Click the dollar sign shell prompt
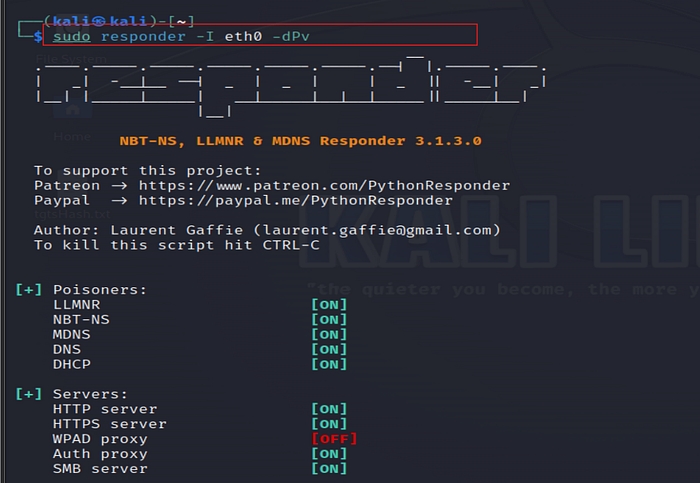This screenshot has height=483, width=700. click(x=38, y=36)
